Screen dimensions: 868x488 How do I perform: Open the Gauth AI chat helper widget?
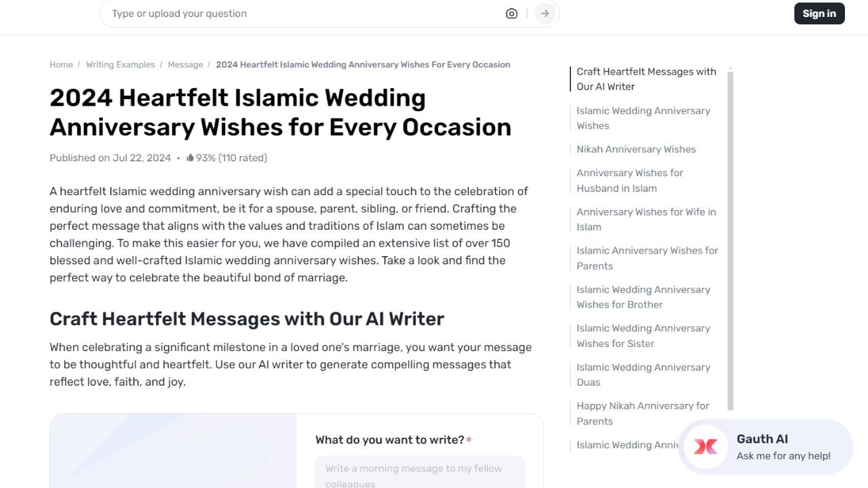[765, 447]
